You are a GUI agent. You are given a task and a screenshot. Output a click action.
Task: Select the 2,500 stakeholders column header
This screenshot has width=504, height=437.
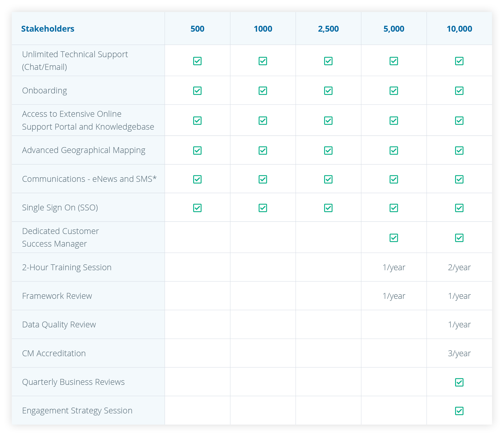click(328, 29)
